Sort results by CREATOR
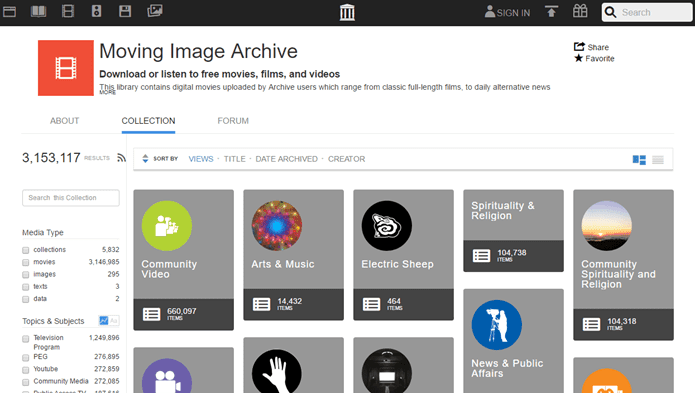The width and height of the screenshot is (695, 393). (347, 159)
